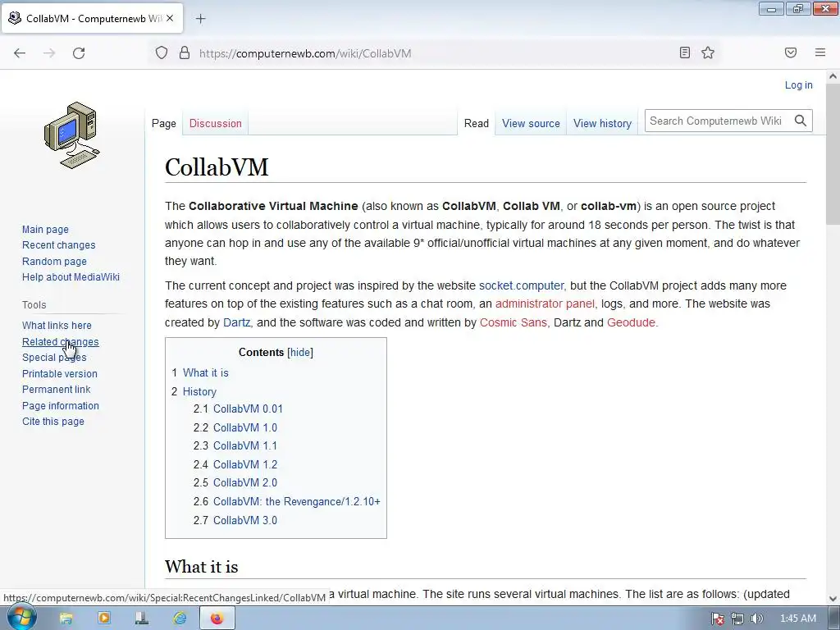
Task: Open Printable version link
Action: click(59, 373)
